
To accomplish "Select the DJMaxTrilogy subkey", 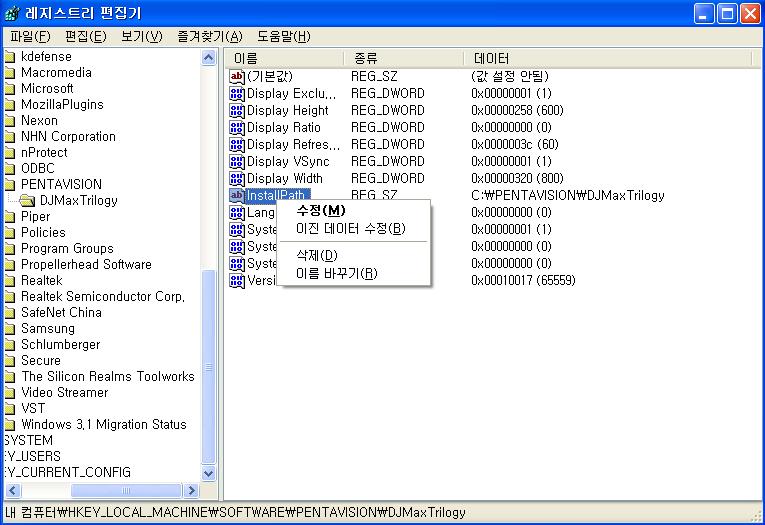I will click(79, 201).
